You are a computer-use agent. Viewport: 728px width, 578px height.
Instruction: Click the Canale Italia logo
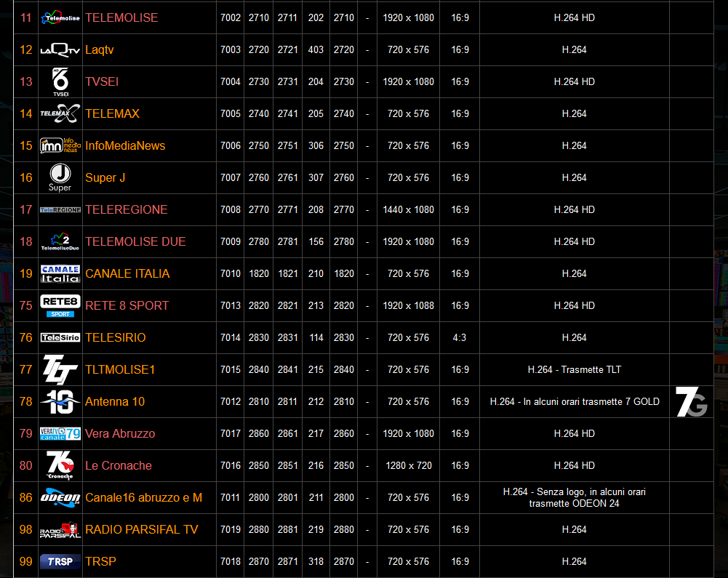click(60, 274)
